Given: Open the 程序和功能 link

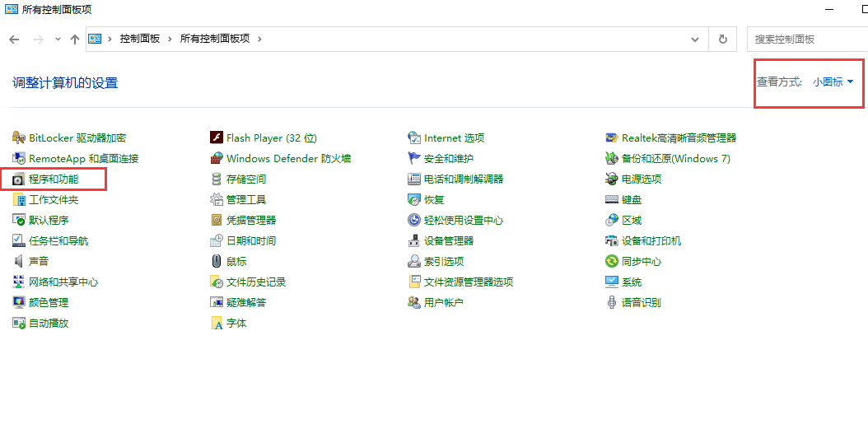Looking at the screenshot, I should click(x=54, y=179).
